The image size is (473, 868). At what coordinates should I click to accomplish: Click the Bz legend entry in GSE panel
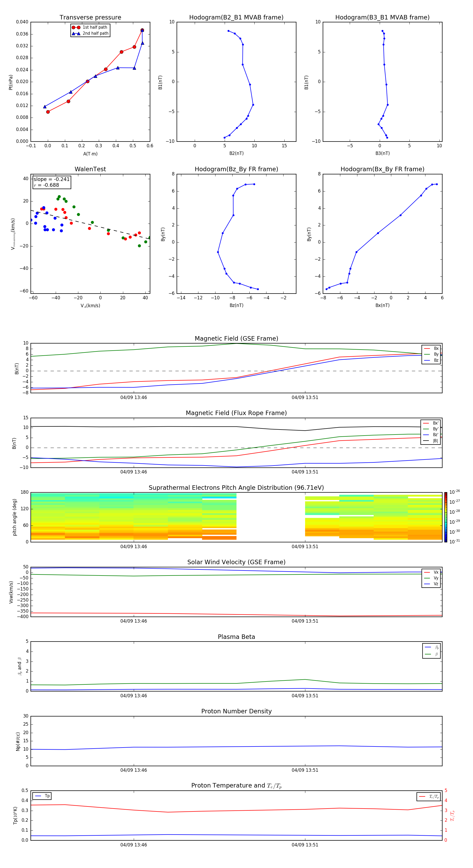point(431,360)
